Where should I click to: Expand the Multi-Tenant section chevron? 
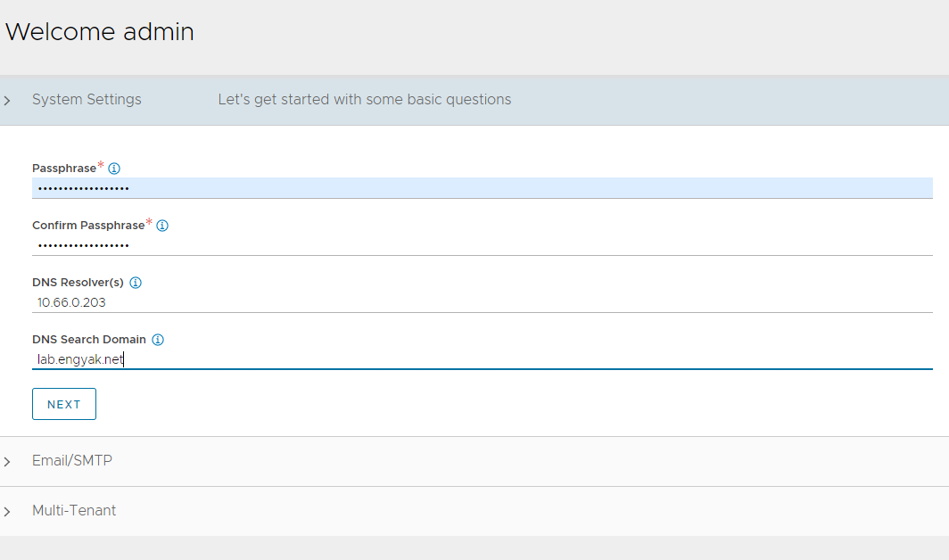pos(7,512)
